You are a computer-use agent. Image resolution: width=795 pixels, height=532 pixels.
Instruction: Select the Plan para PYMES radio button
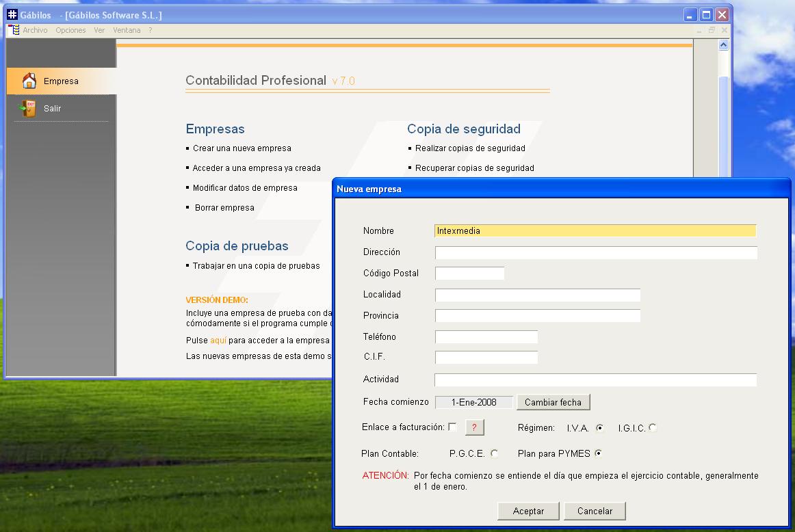point(598,453)
